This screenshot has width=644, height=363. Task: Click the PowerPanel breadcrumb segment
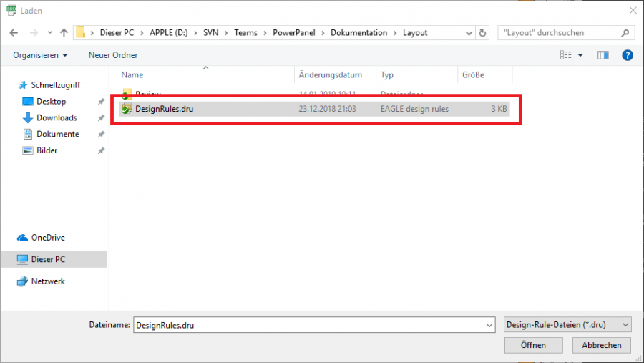297,33
